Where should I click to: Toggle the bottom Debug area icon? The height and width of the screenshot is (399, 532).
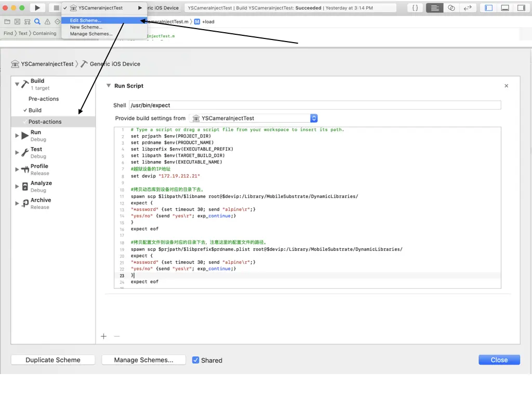point(505,8)
